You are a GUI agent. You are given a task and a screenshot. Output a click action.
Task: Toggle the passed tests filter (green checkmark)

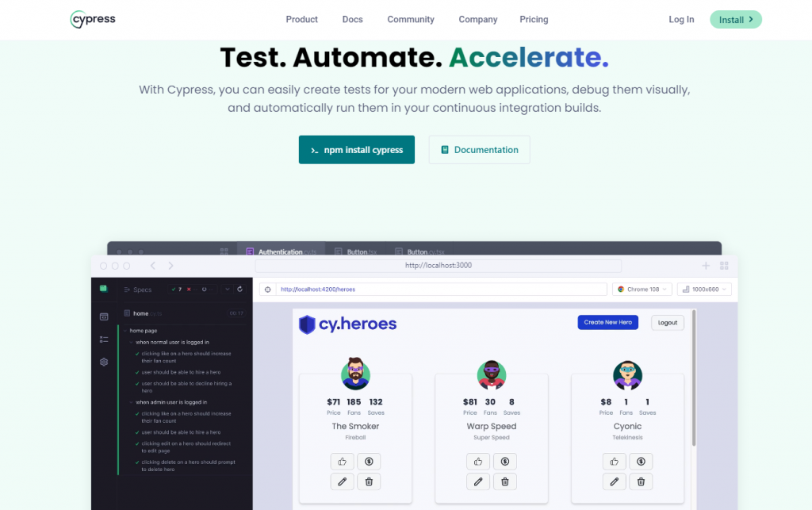tap(174, 289)
